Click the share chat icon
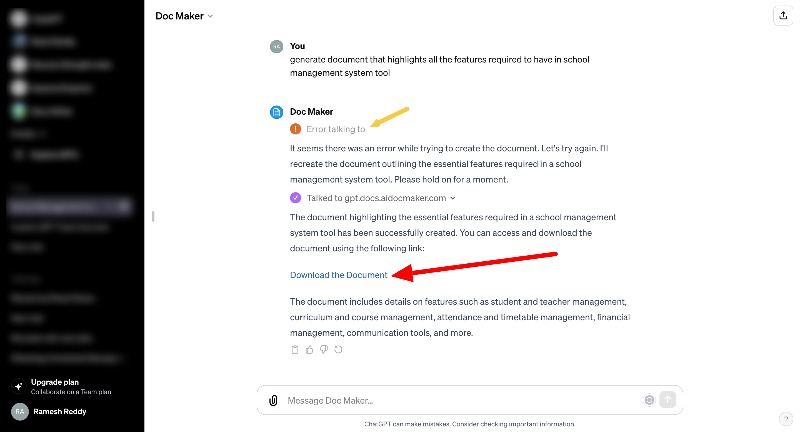800x432 pixels. pyautogui.click(x=782, y=16)
